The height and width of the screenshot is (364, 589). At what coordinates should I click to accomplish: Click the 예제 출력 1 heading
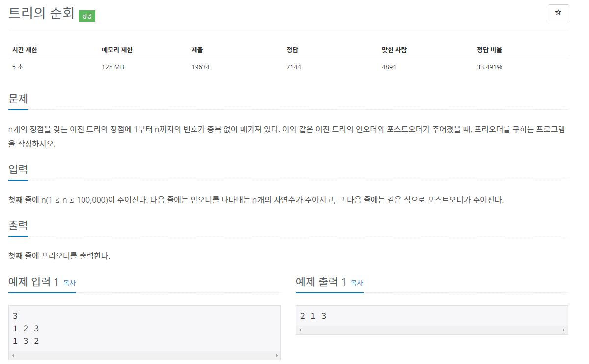click(321, 282)
